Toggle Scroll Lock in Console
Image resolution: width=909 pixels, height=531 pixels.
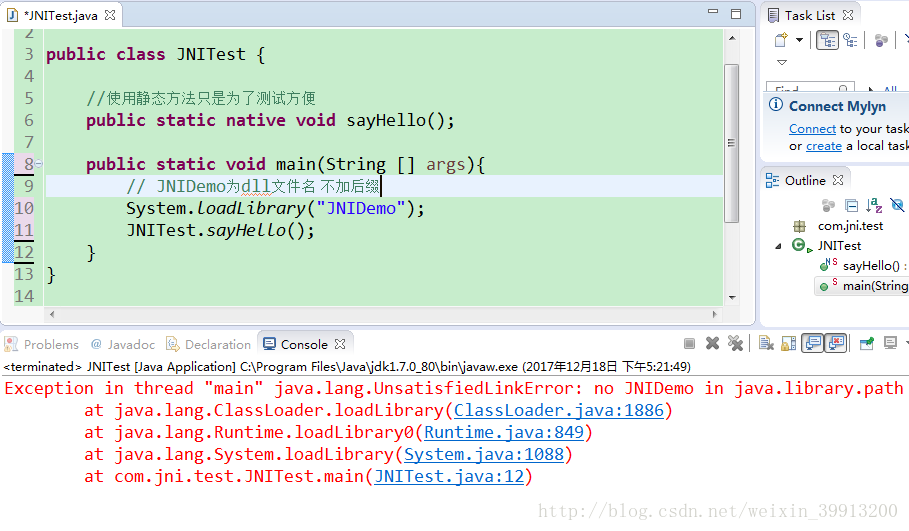[787, 344]
